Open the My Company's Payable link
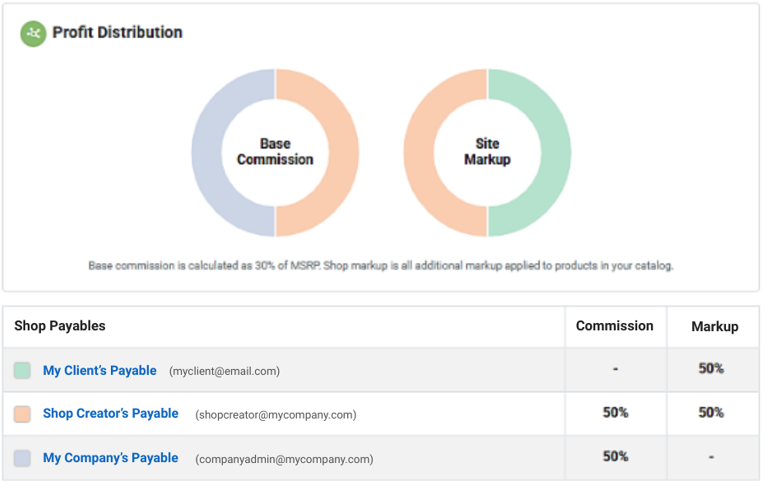This screenshot has width=765, height=486. (x=110, y=458)
